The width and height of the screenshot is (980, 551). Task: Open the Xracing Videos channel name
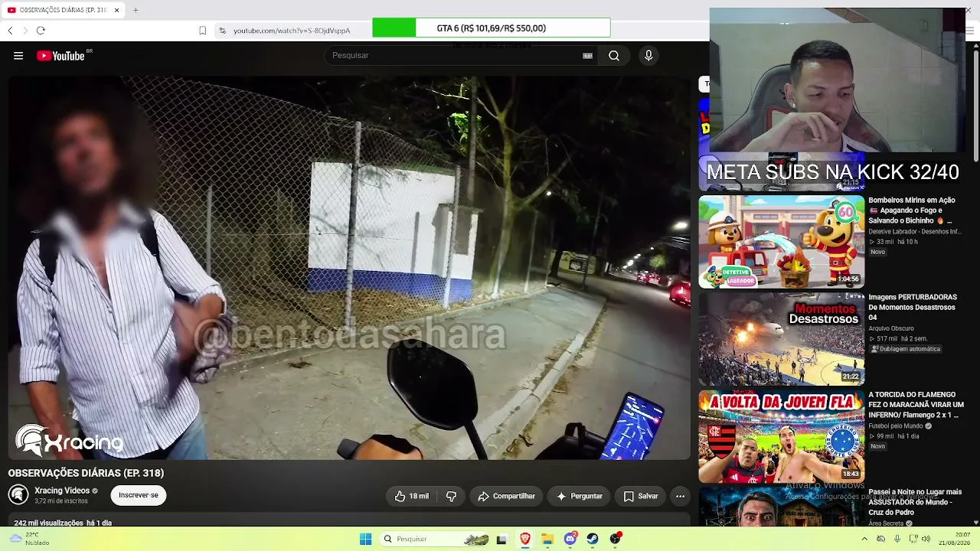pos(62,491)
